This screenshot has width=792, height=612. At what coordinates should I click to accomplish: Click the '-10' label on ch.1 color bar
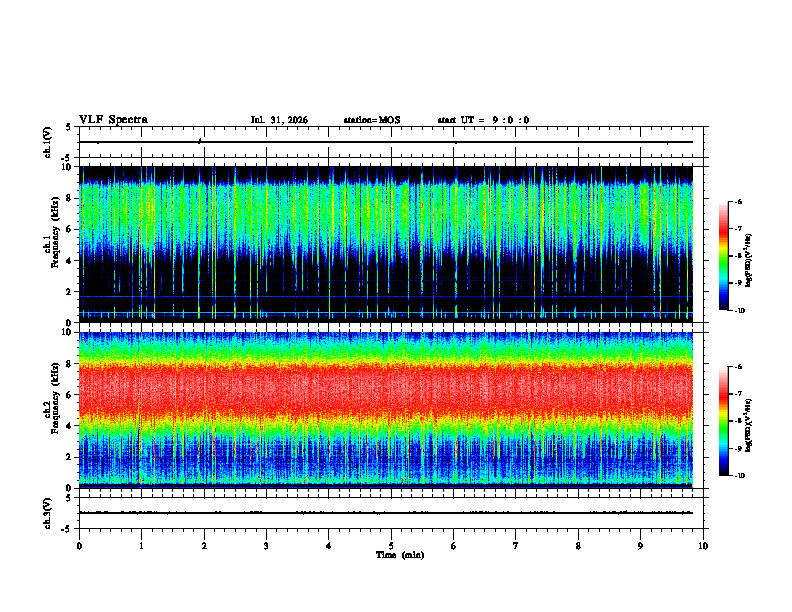(740, 311)
